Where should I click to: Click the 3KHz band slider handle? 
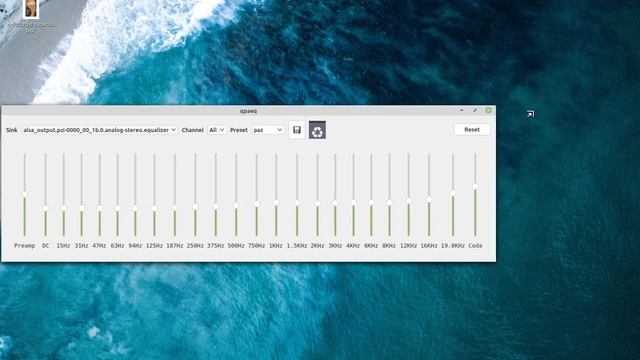(335, 203)
